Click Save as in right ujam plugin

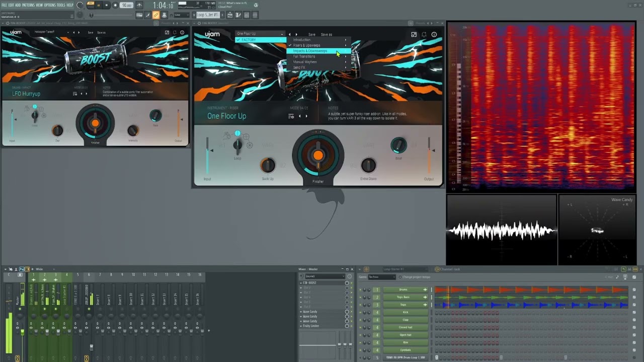(327, 35)
